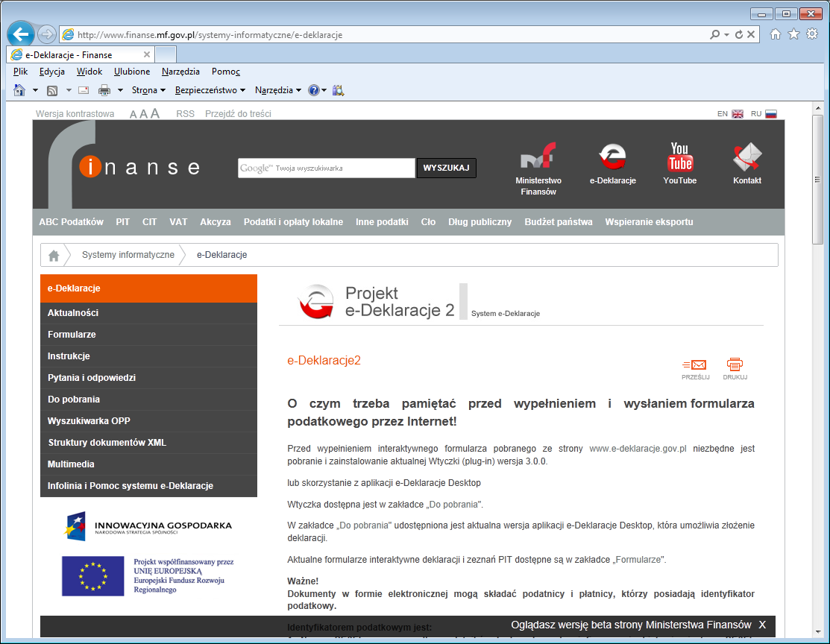Click the Home page icon in the command bar
This screenshot has width=830, height=644.
tap(19, 90)
